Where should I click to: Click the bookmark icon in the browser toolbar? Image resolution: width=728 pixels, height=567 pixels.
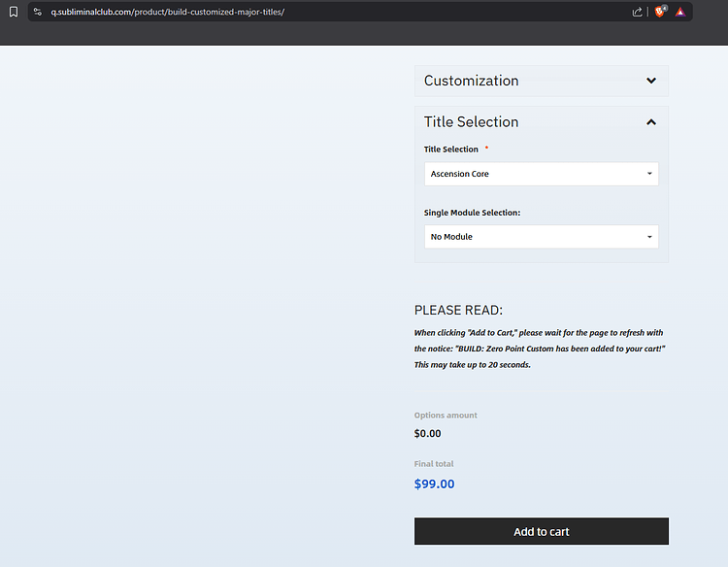(14, 12)
